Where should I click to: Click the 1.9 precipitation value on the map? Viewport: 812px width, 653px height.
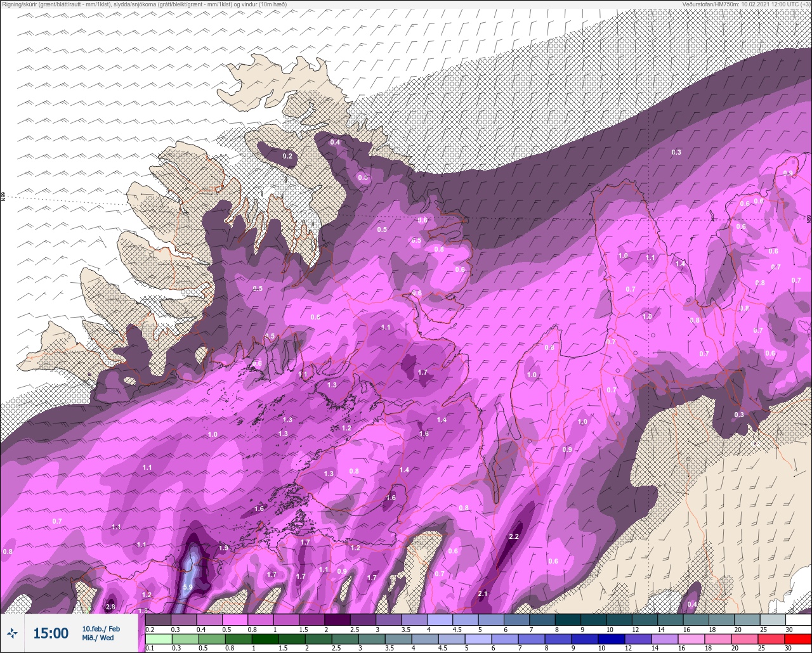(x=223, y=548)
